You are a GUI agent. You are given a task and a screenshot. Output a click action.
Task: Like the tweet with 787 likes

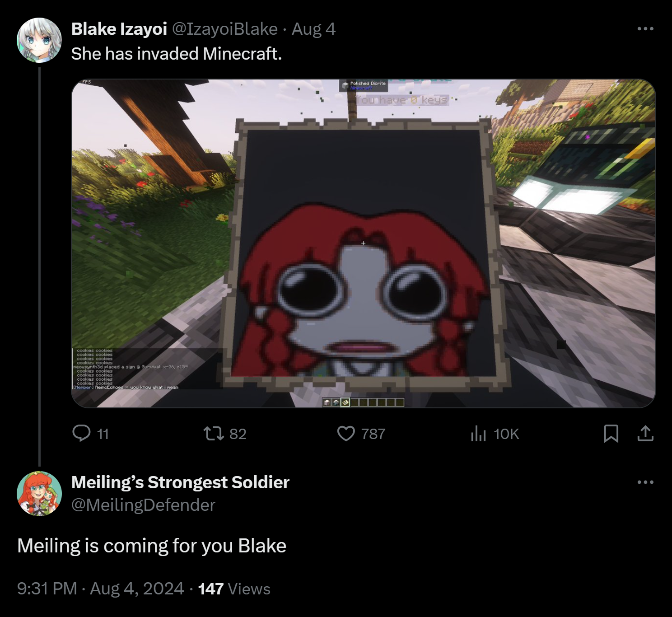pyautogui.click(x=346, y=434)
